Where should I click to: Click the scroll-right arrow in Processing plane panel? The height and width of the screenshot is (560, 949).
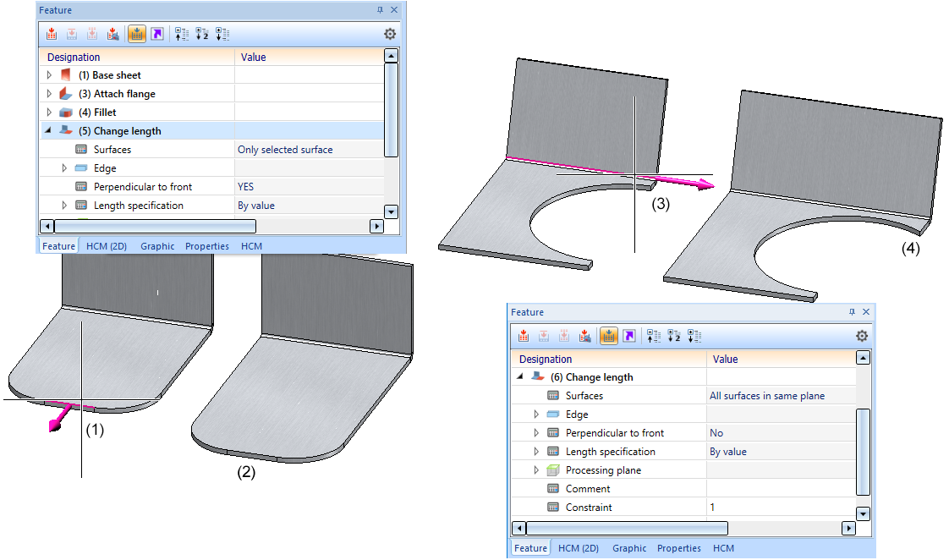[x=848, y=528]
